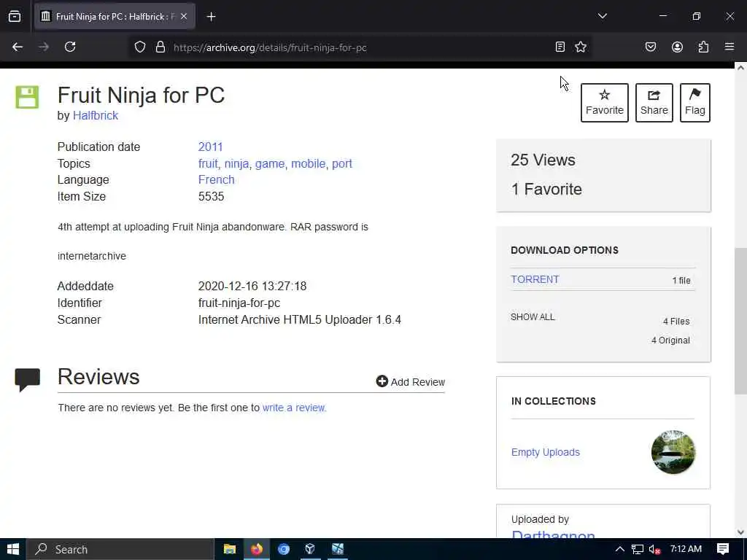Flag this archive item
The height and width of the screenshot is (560, 747).
(x=695, y=103)
